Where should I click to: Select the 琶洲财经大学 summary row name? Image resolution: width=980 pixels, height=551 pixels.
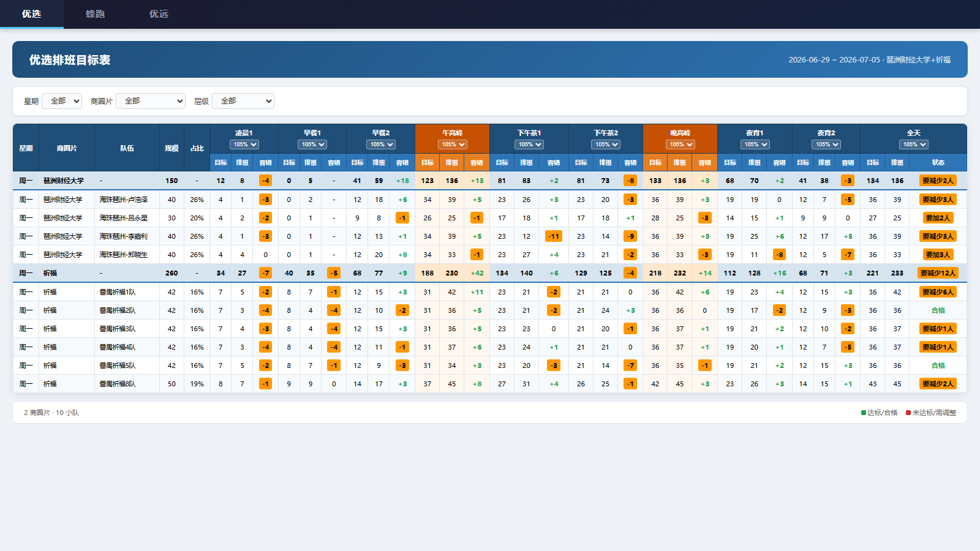[x=64, y=181]
